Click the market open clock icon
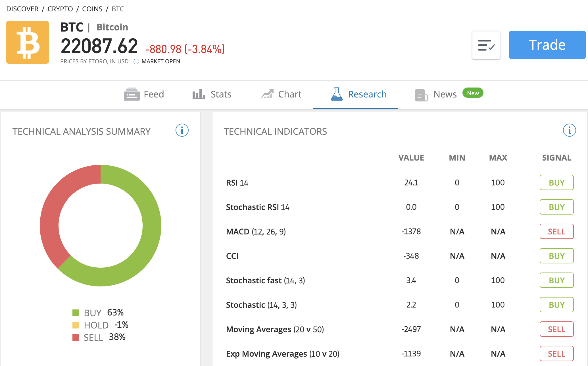 point(136,61)
